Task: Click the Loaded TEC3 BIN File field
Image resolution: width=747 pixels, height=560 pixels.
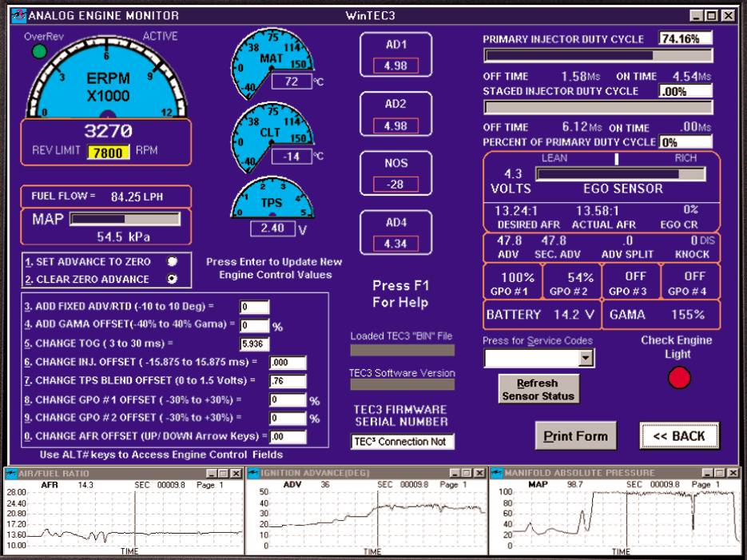Action: (402, 350)
